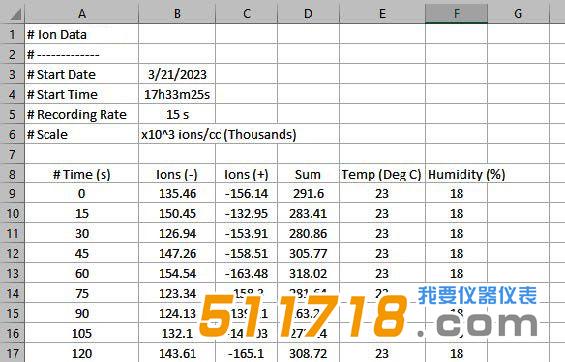Click header cell 'Ions (-)'

pos(177,174)
